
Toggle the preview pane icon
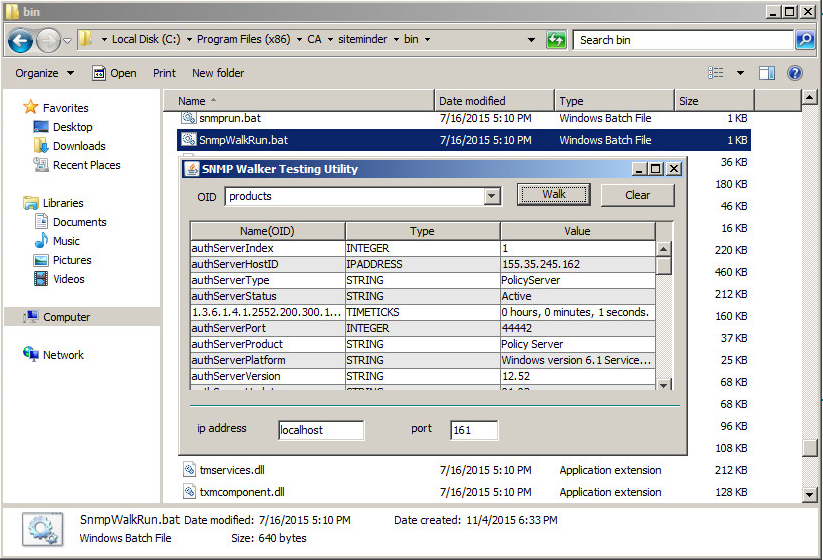(767, 73)
